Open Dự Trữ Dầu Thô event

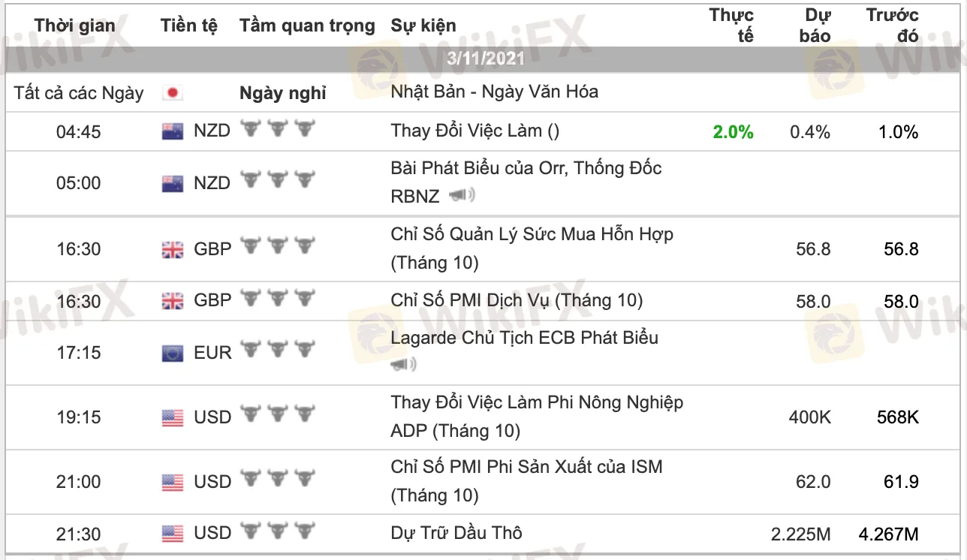coord(456,533)
